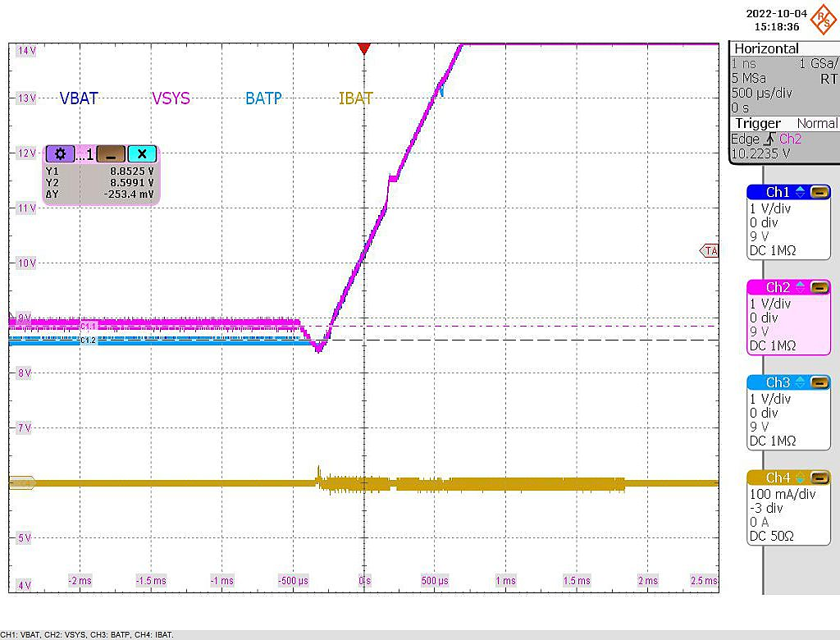840x640 pixels.
Task: Open the Trigger panel header
Action: 757,124
